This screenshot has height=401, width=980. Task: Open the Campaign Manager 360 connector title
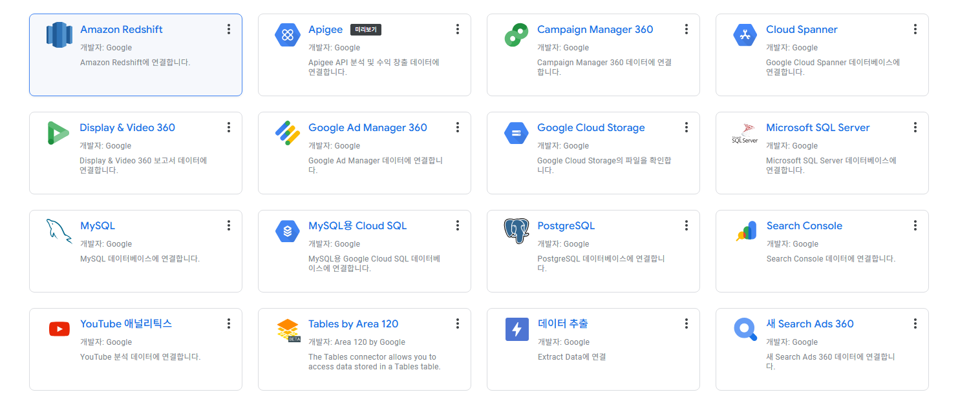pyautogui.click(x=595, y=30)
